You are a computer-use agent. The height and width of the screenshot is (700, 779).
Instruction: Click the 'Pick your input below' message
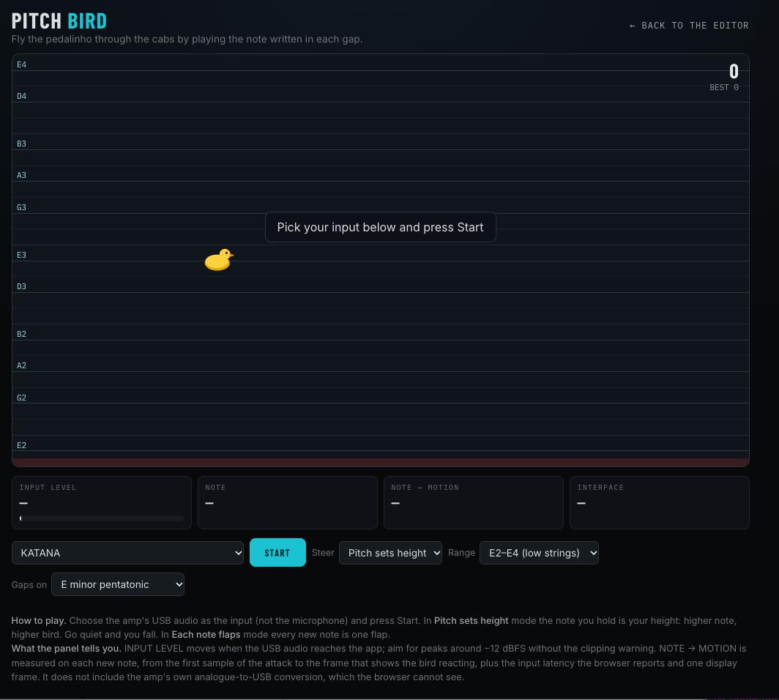(381, 227)
